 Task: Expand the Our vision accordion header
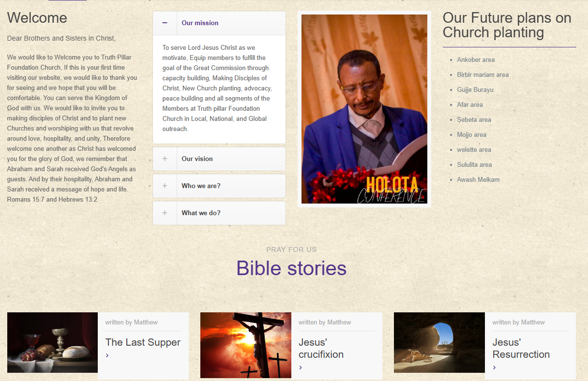click(219, 159)
